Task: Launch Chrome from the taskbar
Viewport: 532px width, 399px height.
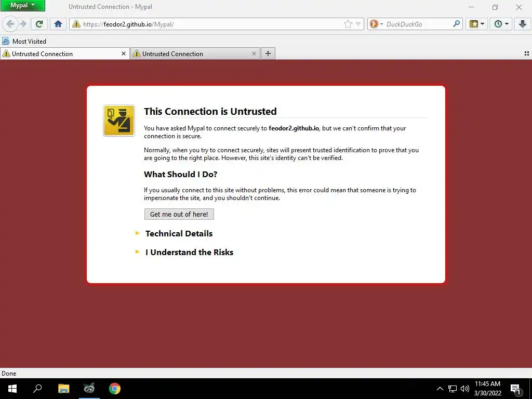Action: [x=115, y=389]
